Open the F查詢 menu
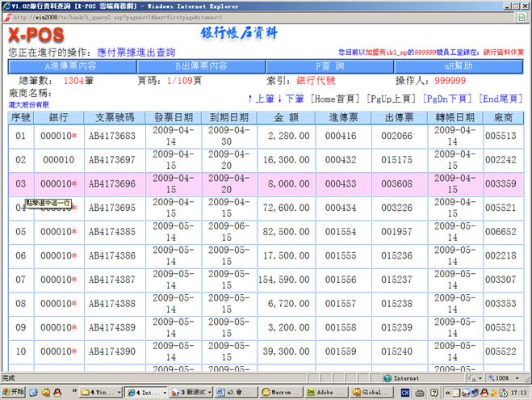This screenshot has width=532, height=400. (329, 66)
